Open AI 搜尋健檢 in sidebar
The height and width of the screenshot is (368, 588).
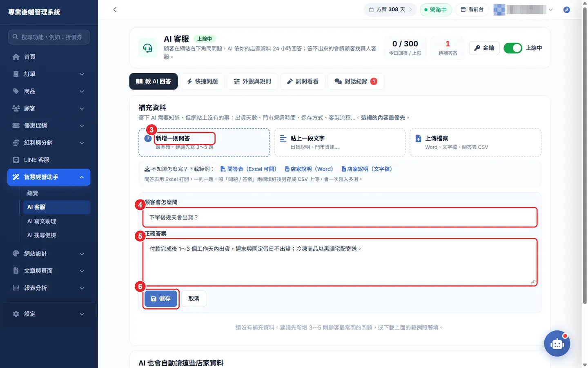42,235
